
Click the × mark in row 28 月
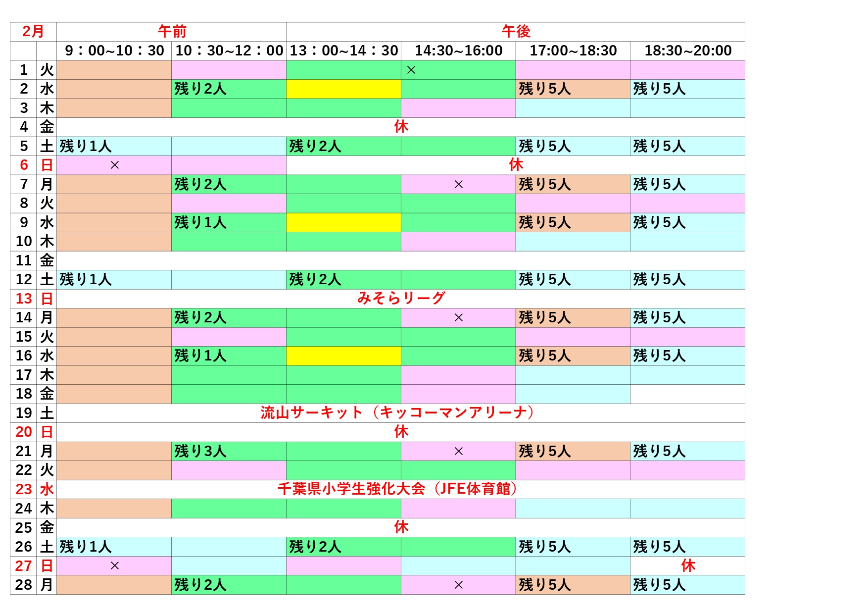pyautogui.click(x=459, y=585)
